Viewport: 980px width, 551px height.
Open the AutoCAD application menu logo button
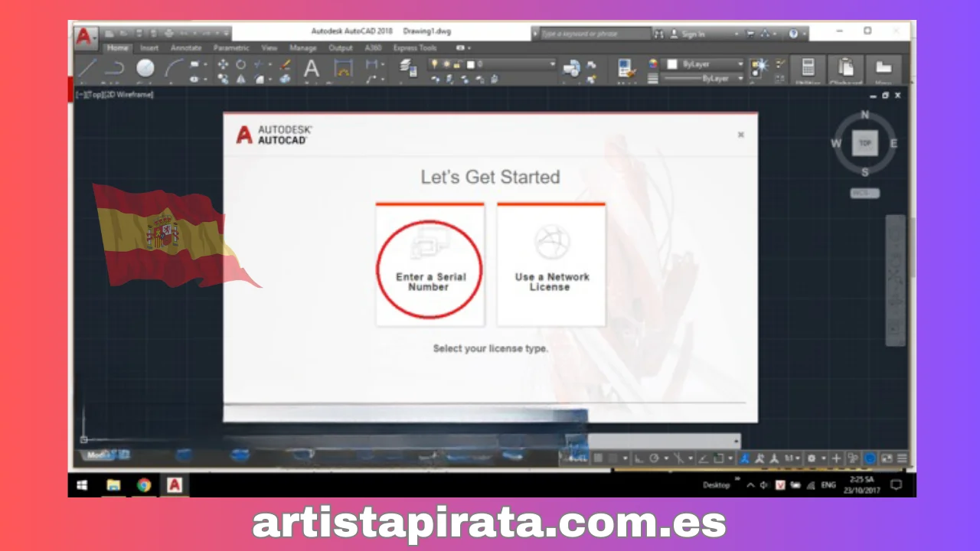tap(86, 37)
